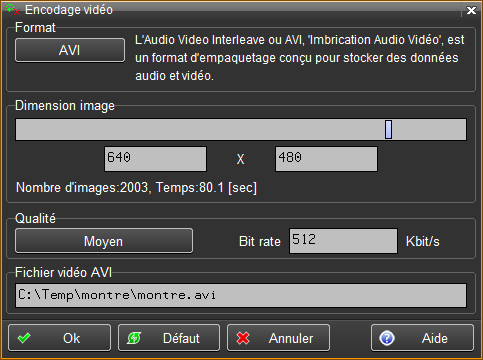This screenshot has width=483, height=360.
Task: Click the red cross icon on Annuler
Action: (243, 338)
